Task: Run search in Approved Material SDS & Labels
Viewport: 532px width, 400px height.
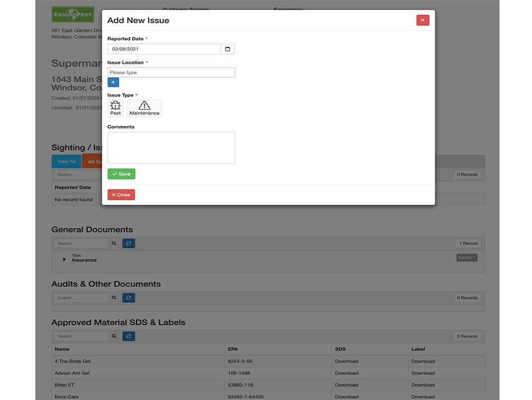Action: [x=114, y=336]
